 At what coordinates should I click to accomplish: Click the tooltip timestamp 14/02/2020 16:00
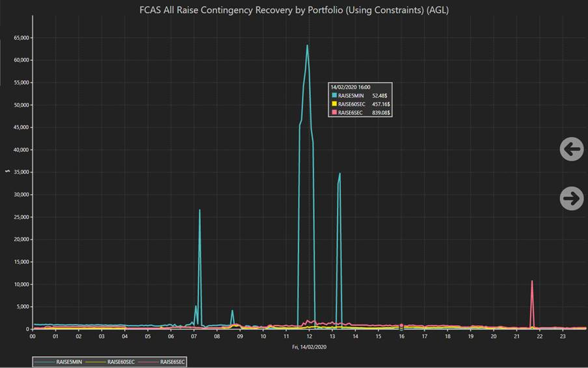pyautogui.click(x=350, y=86)
